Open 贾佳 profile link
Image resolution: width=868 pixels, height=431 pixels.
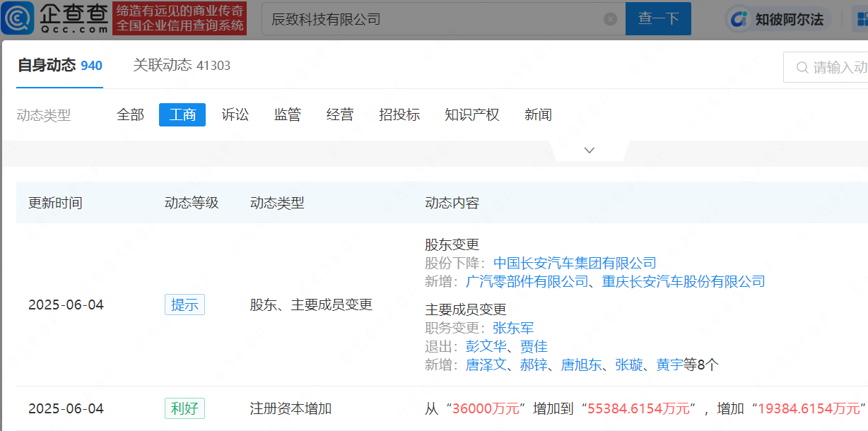(x=534, y=347)
